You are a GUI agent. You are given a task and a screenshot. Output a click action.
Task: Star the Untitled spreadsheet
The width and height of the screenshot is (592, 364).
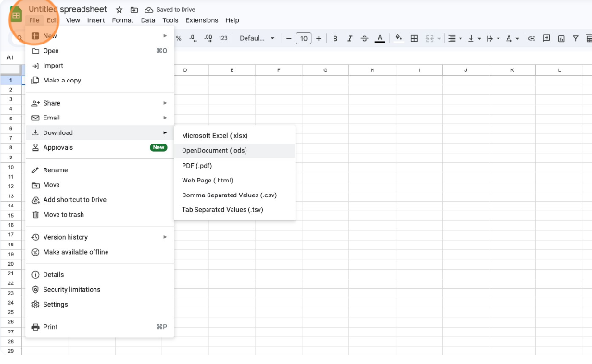click(120, 10)
